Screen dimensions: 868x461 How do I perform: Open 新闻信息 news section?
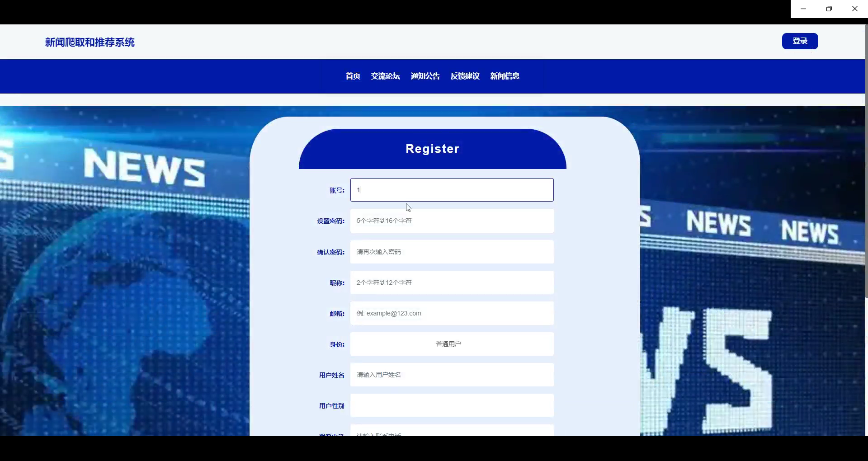coord(505,76)
